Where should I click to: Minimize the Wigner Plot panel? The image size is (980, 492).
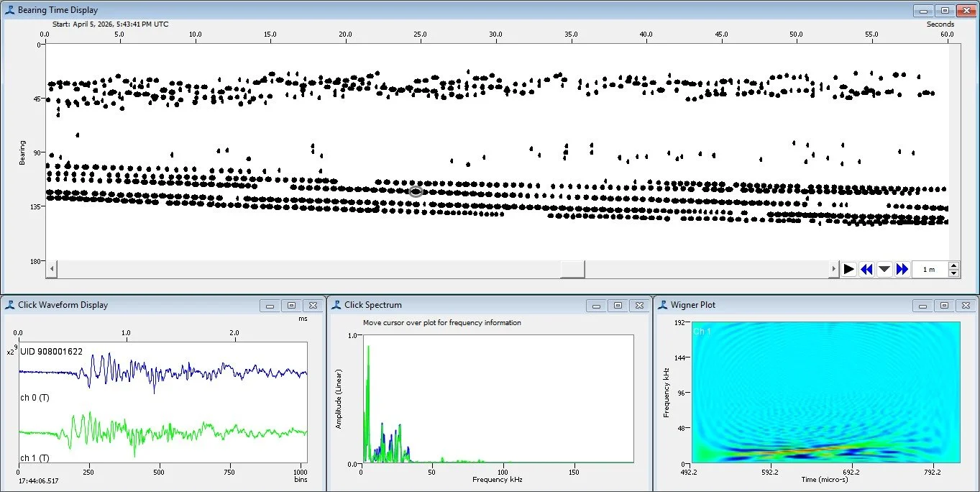924,305
